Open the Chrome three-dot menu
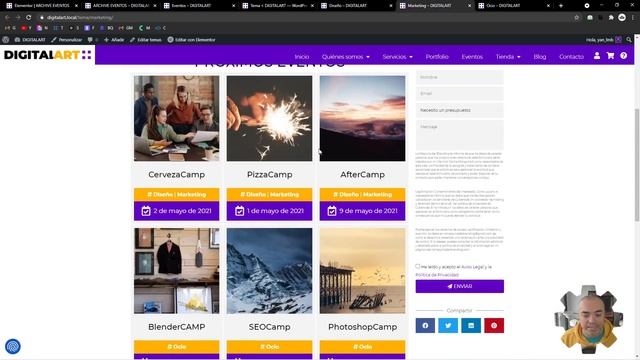The width and height of the screenshot is (640, 360). click(634, 18)
